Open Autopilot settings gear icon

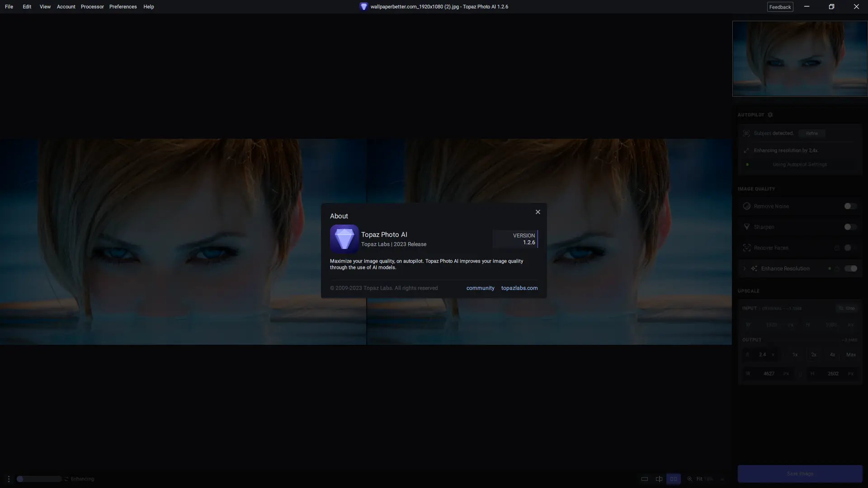pyautogui.click(x=770, y=115)
